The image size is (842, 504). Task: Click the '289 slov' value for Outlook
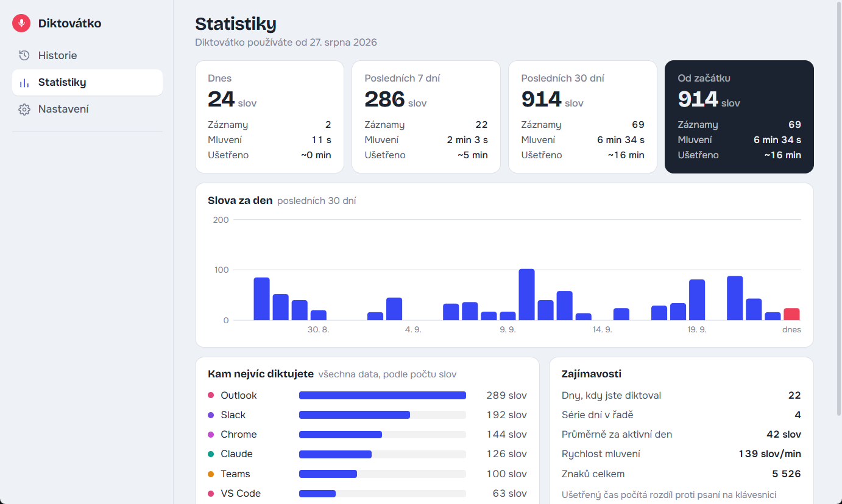tap(506, 396)
